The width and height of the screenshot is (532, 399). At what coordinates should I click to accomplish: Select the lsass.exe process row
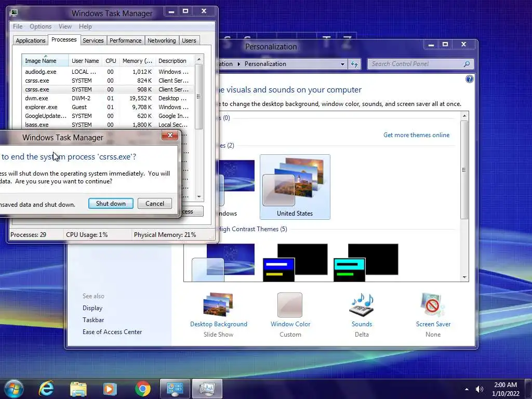click(x=108, y=125)
